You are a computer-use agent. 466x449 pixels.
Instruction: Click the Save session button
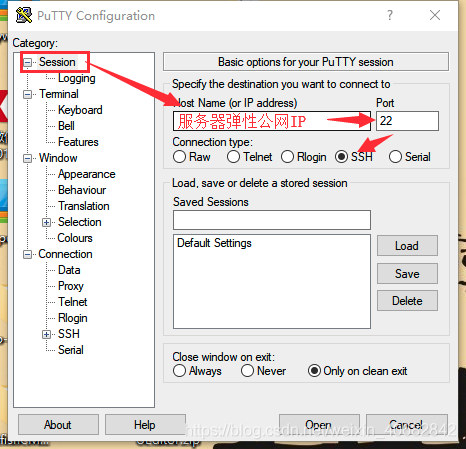tap(407, 274)
